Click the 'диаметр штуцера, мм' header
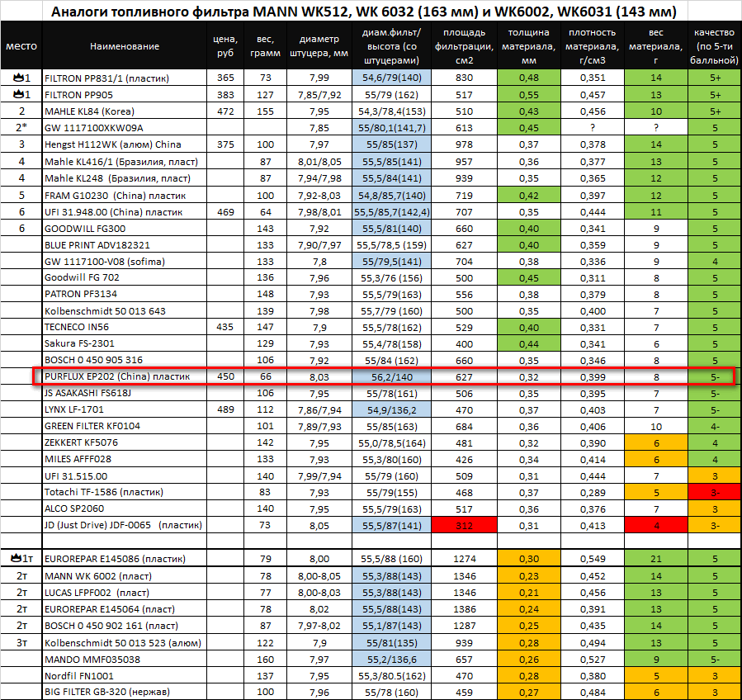Screen dimensions: 742x700 (319, 46)
